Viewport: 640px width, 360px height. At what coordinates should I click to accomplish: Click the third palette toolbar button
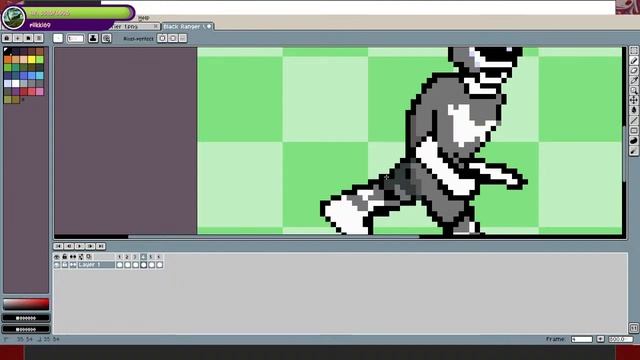click(x=28, y=38)
